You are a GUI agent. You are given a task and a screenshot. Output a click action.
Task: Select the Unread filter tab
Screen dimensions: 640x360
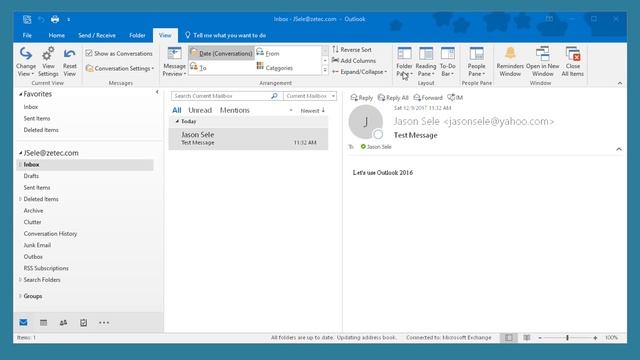click(x=200, y=110)
